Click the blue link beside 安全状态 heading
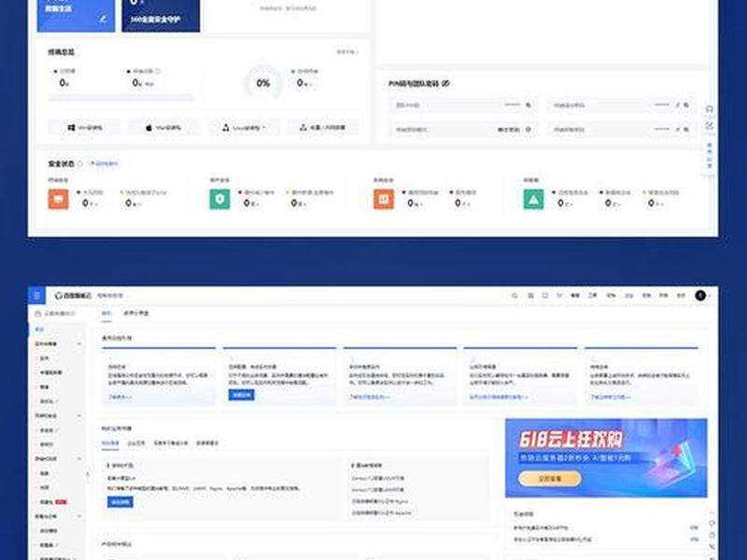Viewport: 747px width, 560px height. pyautogui.click(x=104, y=163)
